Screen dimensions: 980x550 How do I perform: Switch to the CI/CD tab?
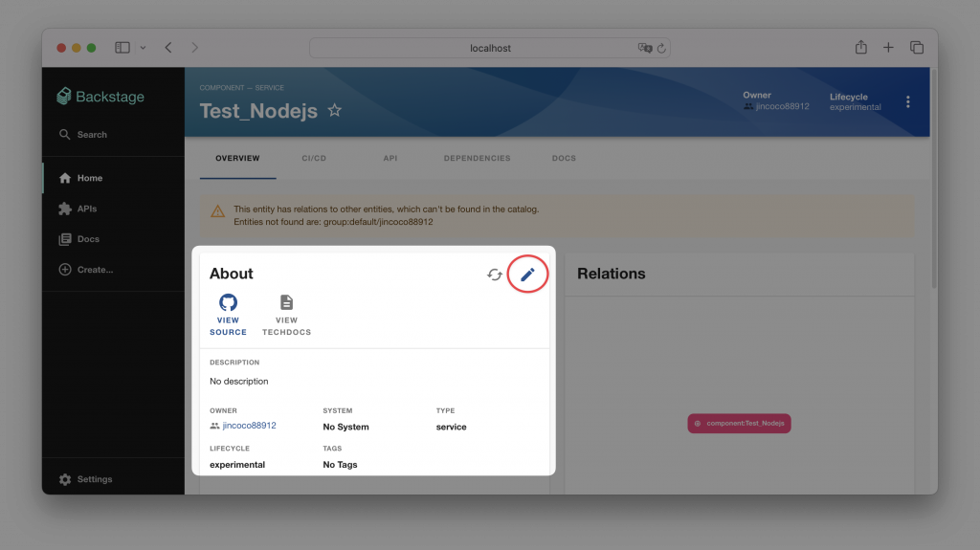coord(314,158)
